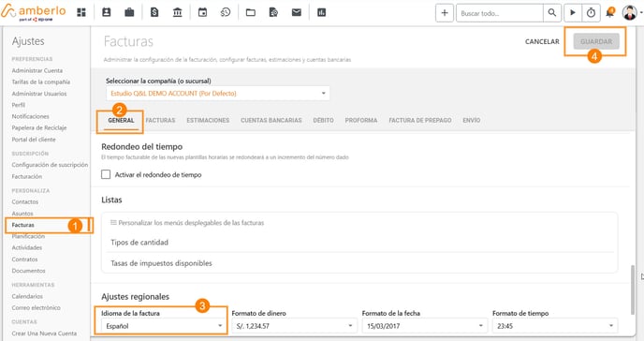Viewport: 644px width, 341px height.
Task: Switch to the FACTURAS tab
Action: pos(160,120)
